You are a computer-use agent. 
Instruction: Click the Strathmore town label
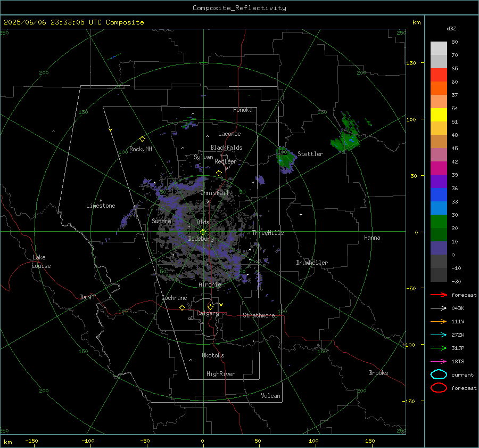pyautogui.click(x=259, y=315)
